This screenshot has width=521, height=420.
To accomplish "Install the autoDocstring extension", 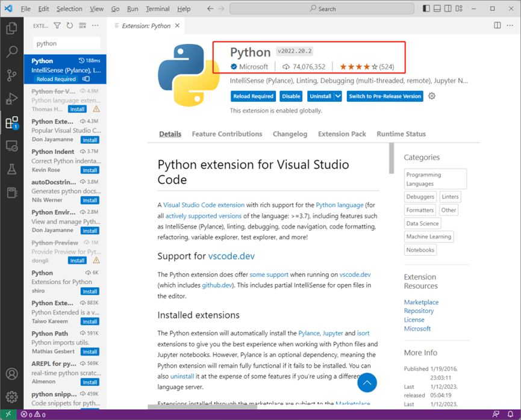I will (90, 200).
